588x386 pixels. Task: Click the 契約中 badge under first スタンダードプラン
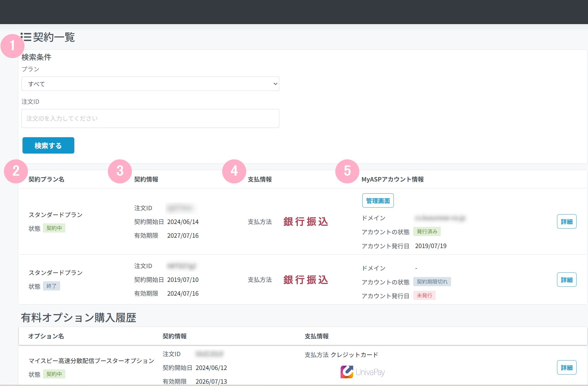(54, 228)
